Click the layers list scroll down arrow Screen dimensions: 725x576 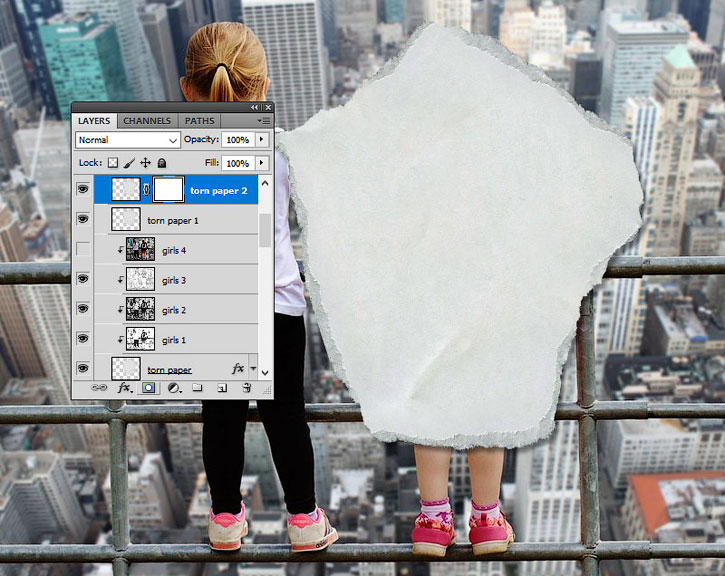click(265, 373)
